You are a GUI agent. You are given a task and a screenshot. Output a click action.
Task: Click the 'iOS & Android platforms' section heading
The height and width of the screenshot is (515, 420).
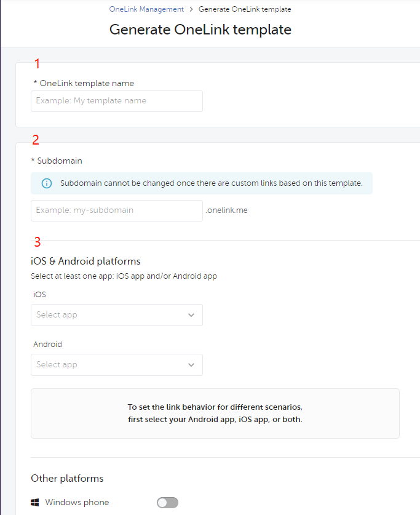(85, 261)
